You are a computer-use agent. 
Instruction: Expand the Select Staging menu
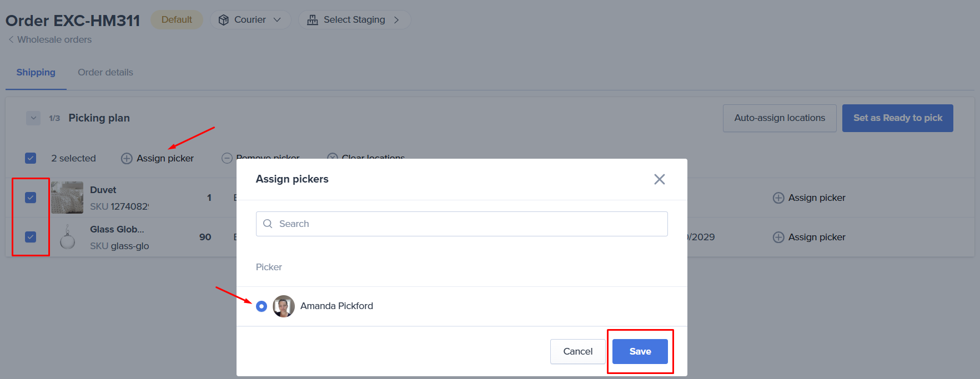click(354, 20)
